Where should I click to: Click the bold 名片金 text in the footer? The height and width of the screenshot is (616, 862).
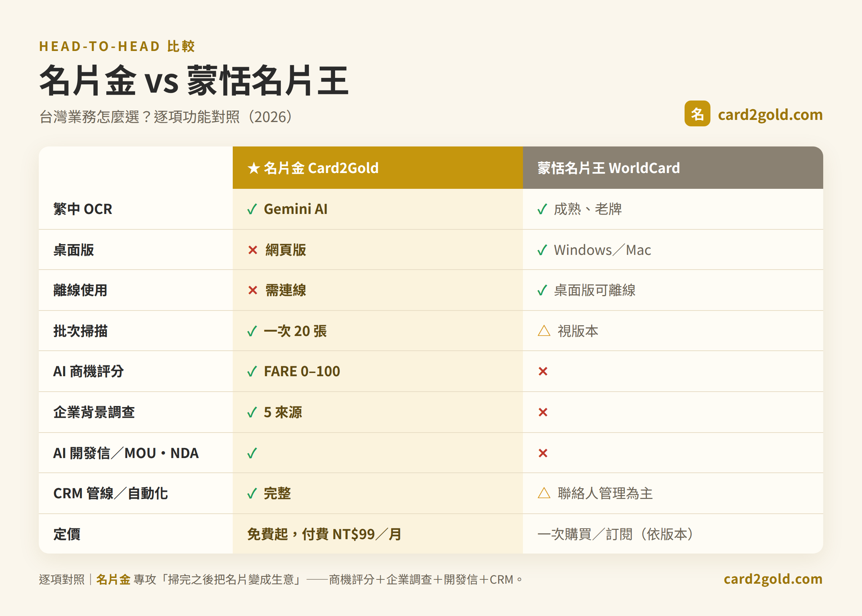point(113,580)
